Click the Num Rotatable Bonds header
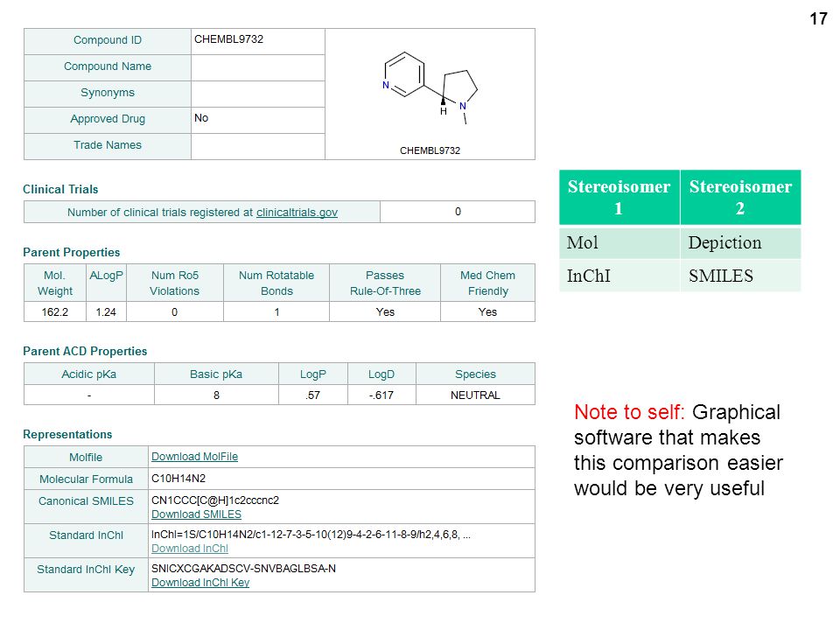 [x=276, y=283]
